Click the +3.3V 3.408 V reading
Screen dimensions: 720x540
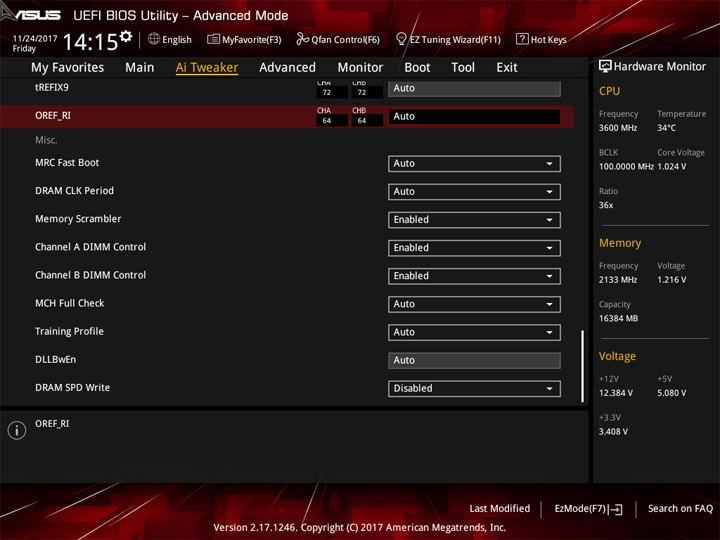coord(613,432)
